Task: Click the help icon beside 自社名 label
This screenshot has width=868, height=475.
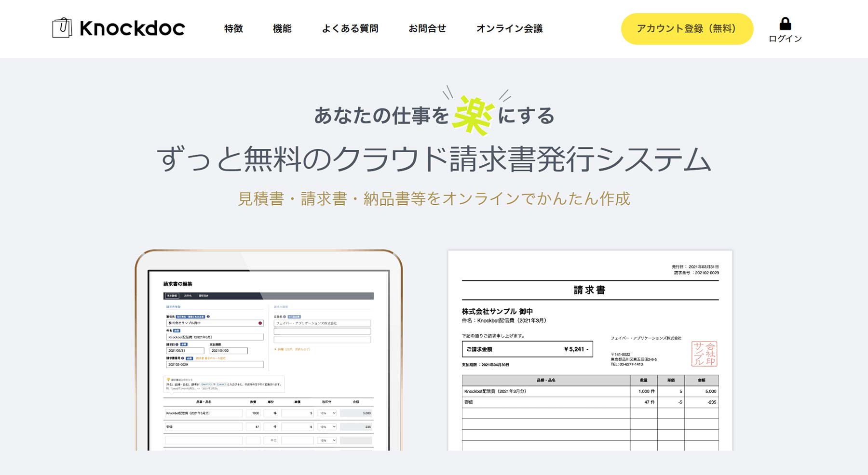Action: point(285,317)
